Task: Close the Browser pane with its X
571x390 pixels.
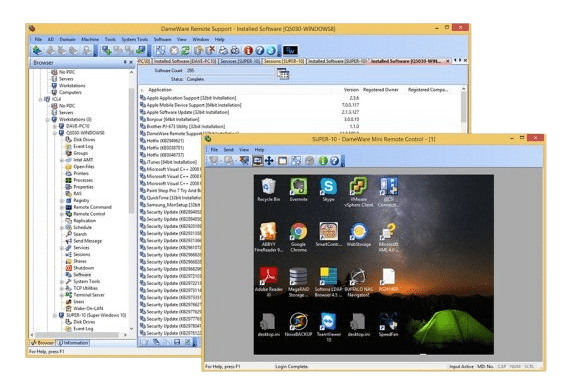Action: pyautogui.click(x=131, y=63)
